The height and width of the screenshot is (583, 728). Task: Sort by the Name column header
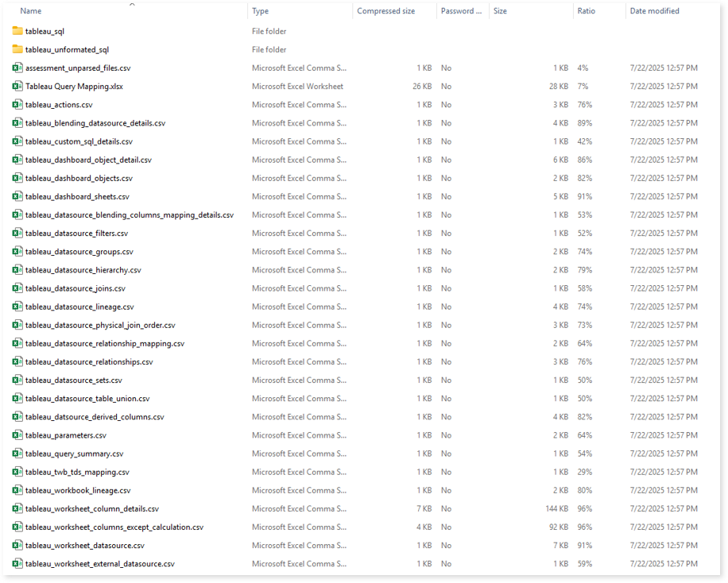pos(31,10)
